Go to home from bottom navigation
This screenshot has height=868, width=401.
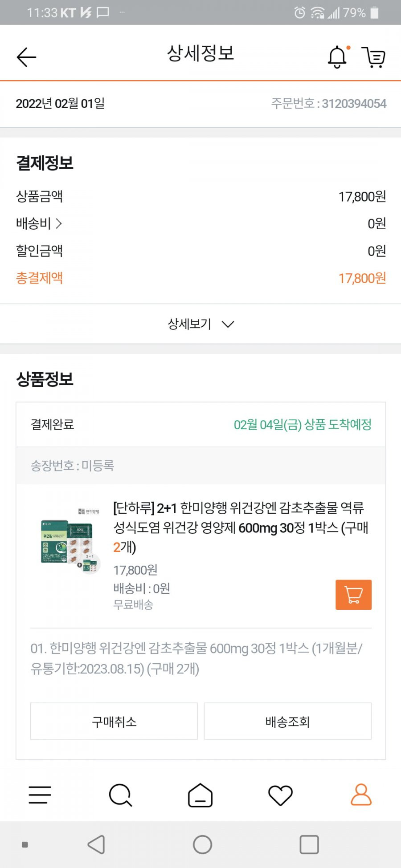pyautogui.click(x=200, y=795)
